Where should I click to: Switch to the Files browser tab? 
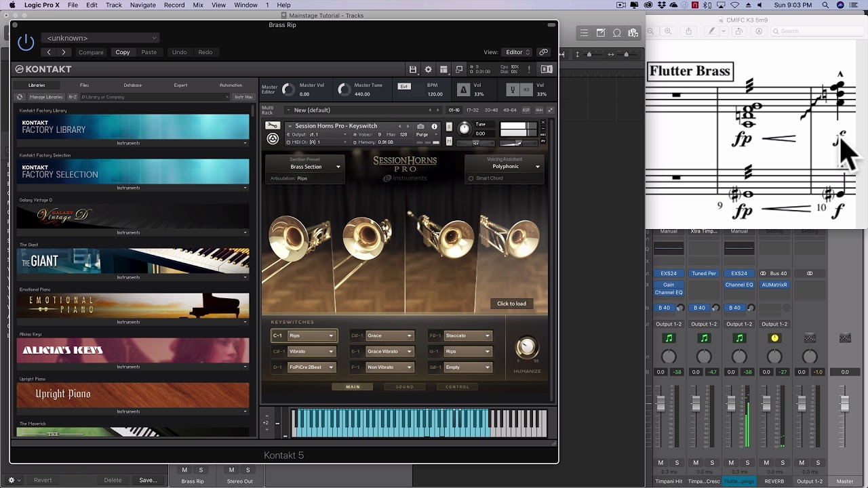point(84,85)
